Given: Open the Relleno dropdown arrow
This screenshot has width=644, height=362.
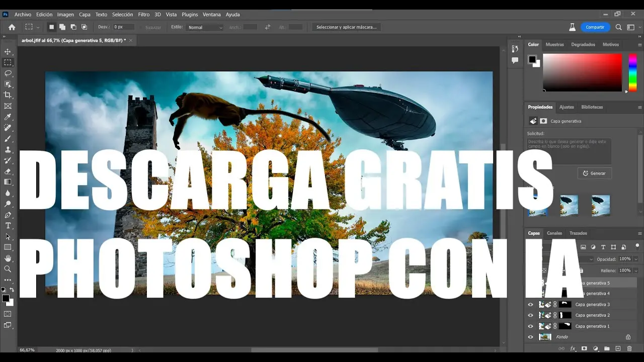Looking at the screenshot, I should coord(636,271).
